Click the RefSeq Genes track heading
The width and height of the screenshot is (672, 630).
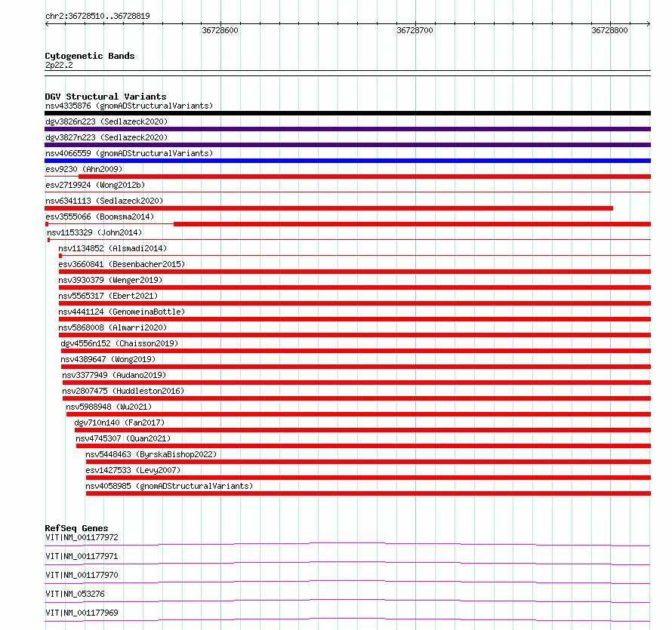coord(76,528)
